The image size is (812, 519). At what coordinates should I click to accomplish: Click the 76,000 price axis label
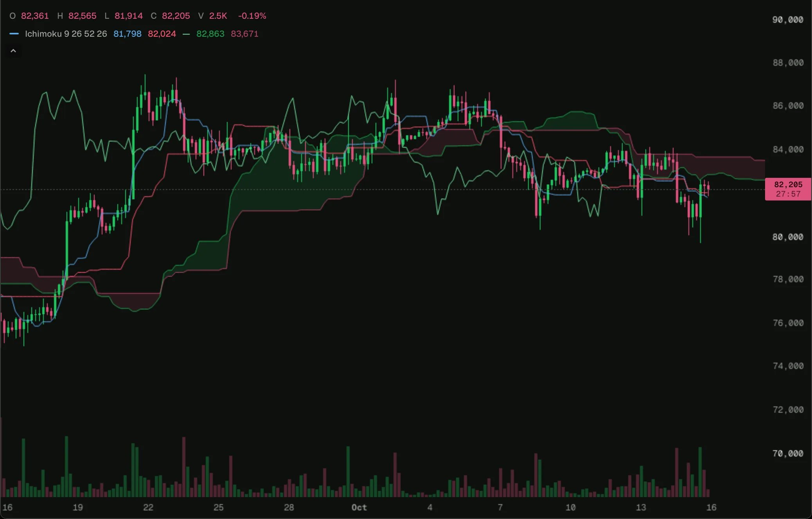[788, 323]
